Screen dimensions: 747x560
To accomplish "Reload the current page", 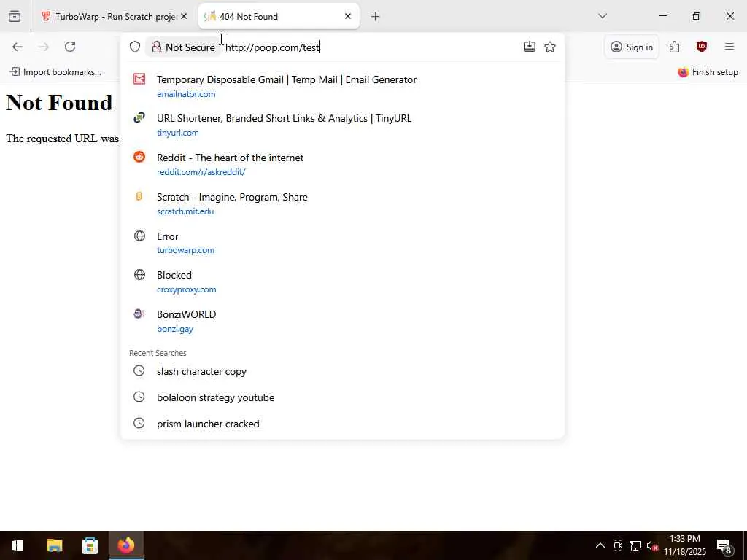I will coord(70,47).
